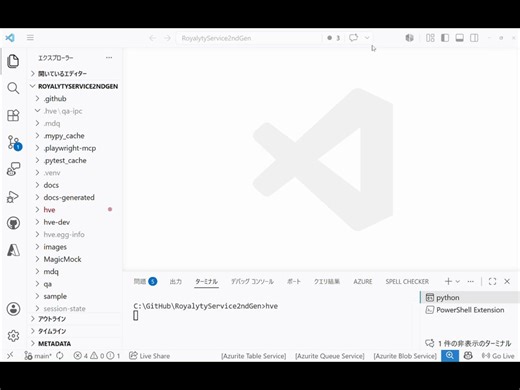
Task: Collapse the ROYALYTYSERVICE2NDGEN root folder
Action: (75, 86)
